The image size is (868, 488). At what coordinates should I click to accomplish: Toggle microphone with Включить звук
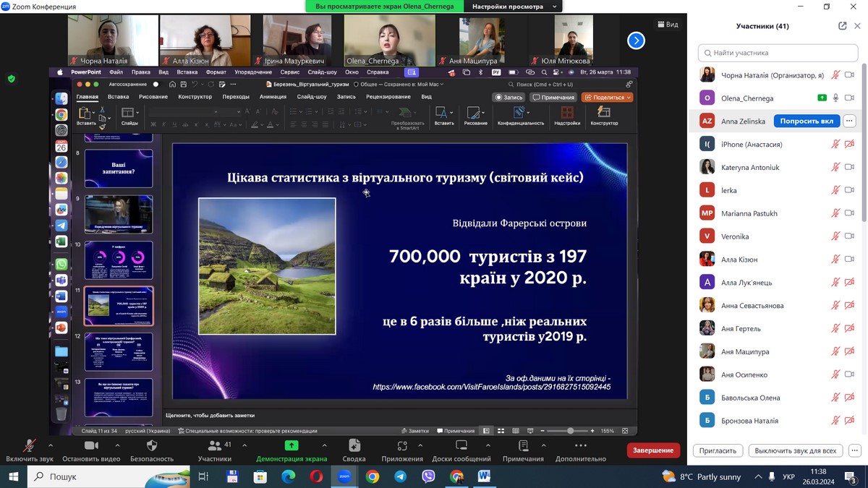[x=30, y=446]
